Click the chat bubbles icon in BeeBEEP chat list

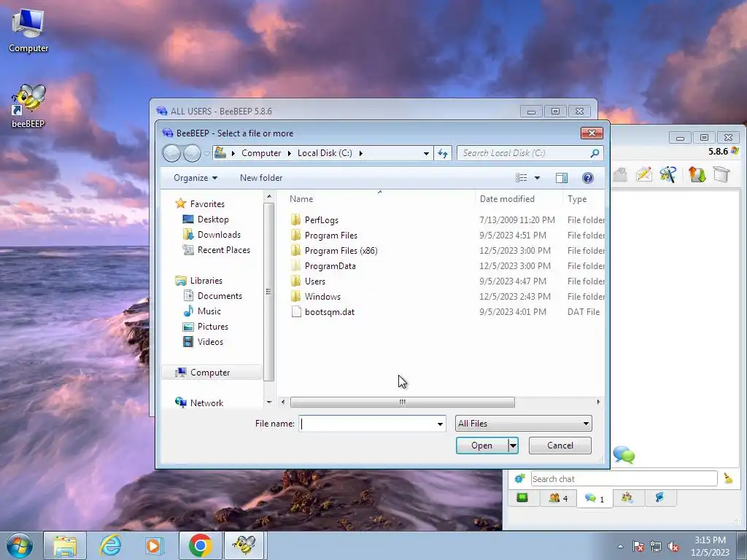pos(624,455)
